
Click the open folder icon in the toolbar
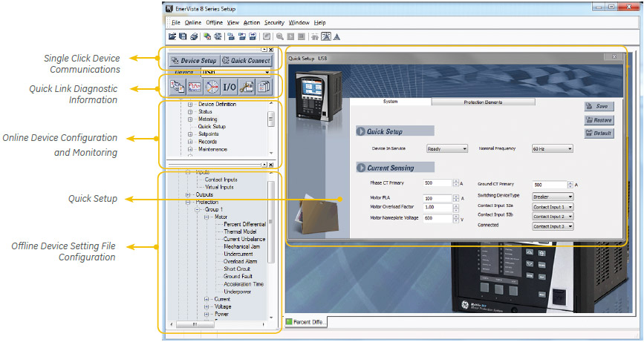coord(172,36)
